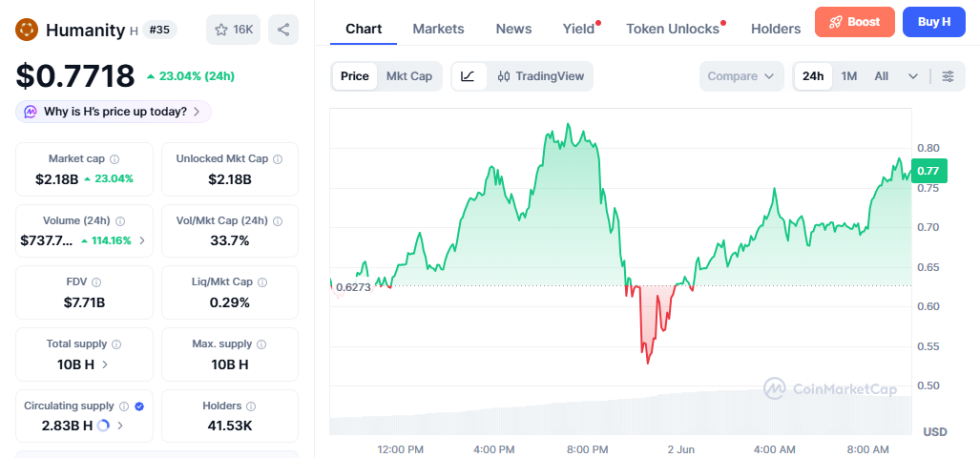
Task: Select Price chart mode
Action: tap(354, 76)
